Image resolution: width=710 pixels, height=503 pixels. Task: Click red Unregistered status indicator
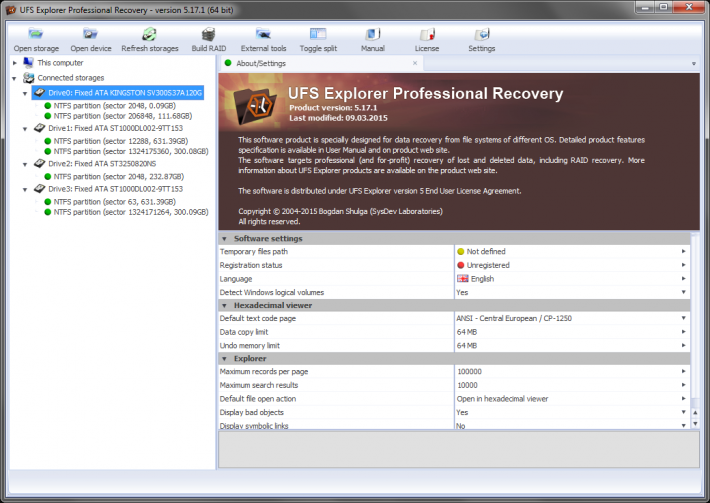tap(461, 265)
